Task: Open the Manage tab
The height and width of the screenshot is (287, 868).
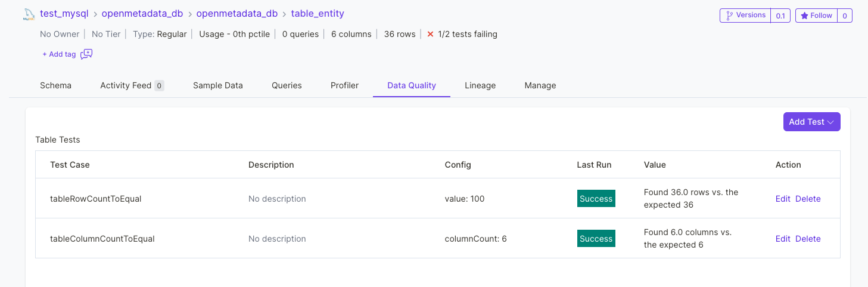Action: [x=540, y=85]
